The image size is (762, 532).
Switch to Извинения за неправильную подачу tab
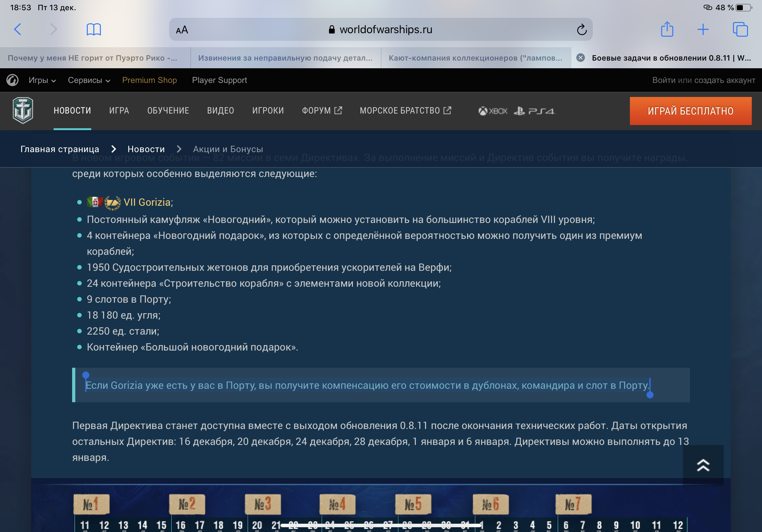286,58
